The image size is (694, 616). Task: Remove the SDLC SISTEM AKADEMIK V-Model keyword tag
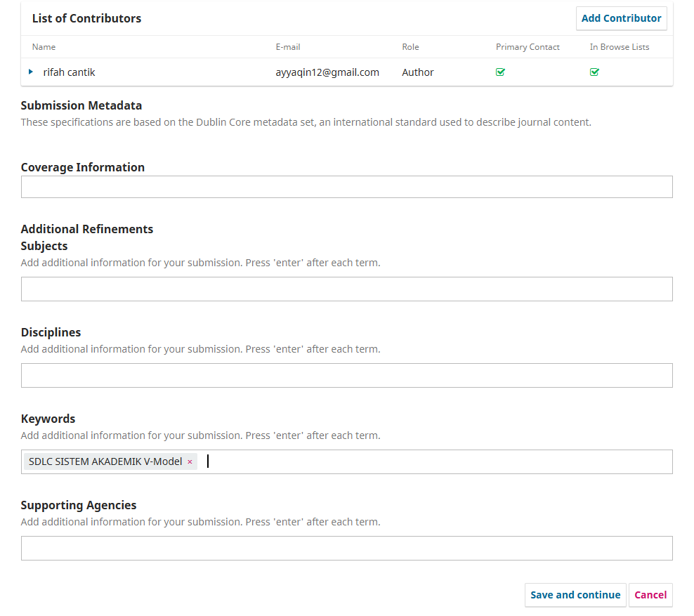190,462
